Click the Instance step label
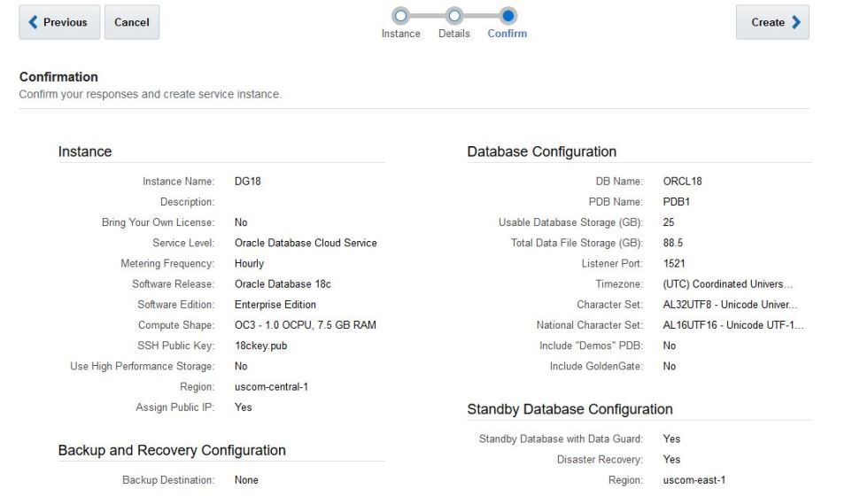 [x=400, y=34]
